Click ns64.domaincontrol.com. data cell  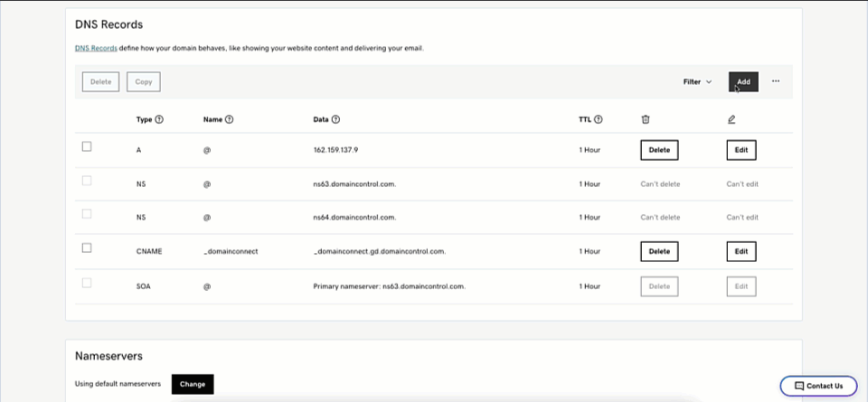tap(354, 218)
